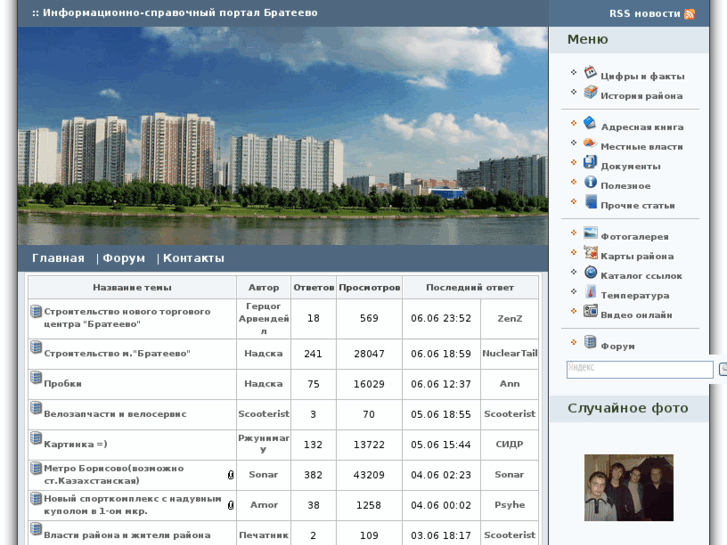Click attachment clip icon in Метро Борисово row

[230, 475]
